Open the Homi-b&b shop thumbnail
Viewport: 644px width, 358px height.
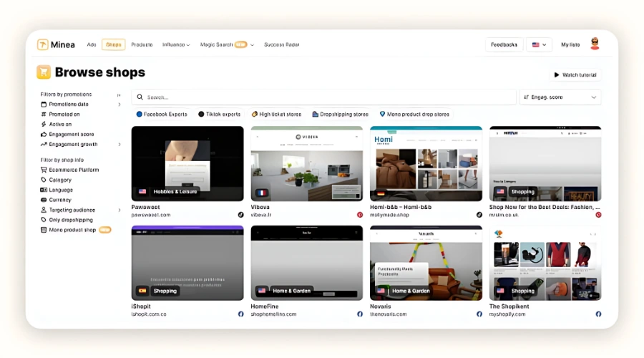pos(426,163)
